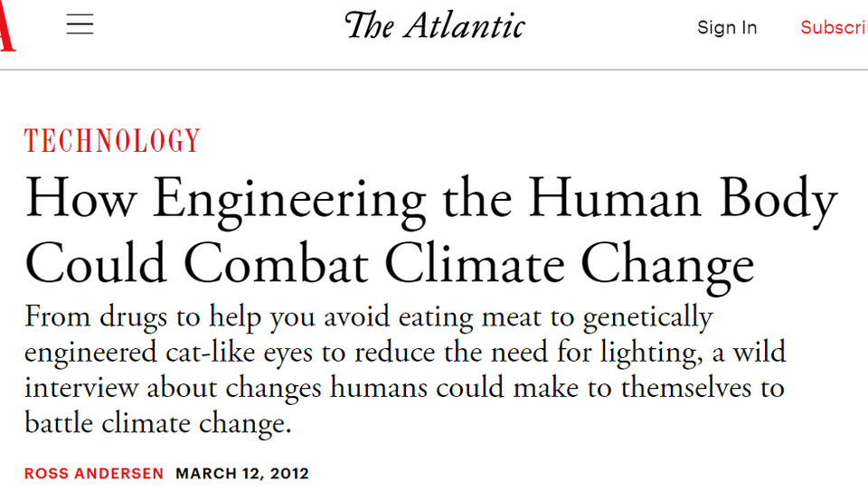Click subheading line starting 'interview about changes'
Image resolution: width=868 pixels, height=500 pixels.
(x=405, y=387)
